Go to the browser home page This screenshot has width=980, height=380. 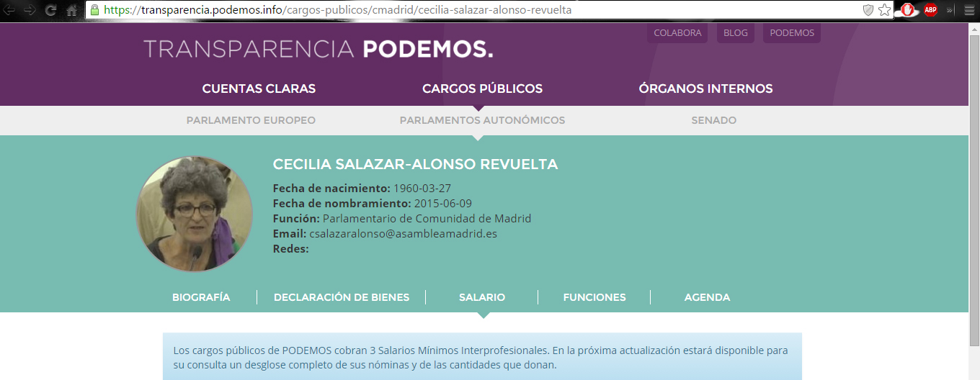click(71, 10)
